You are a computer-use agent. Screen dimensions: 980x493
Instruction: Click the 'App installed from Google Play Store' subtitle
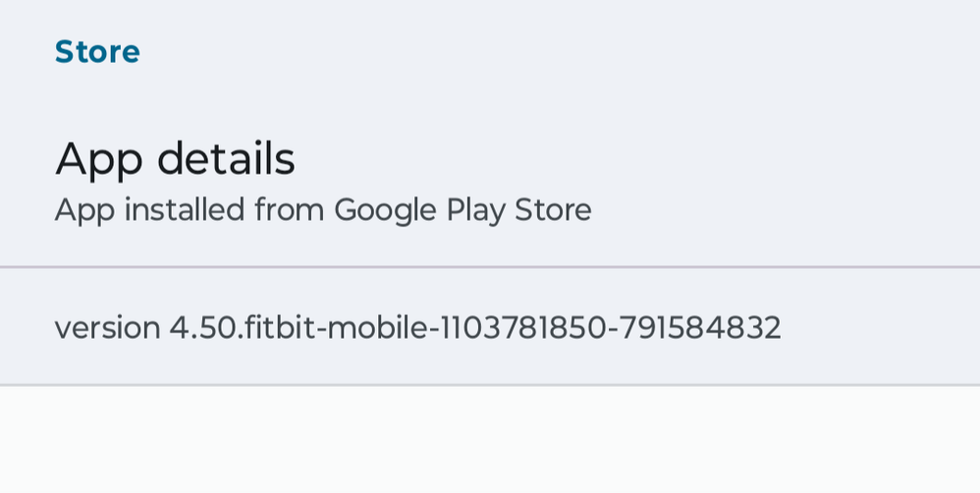coord(322,209)
